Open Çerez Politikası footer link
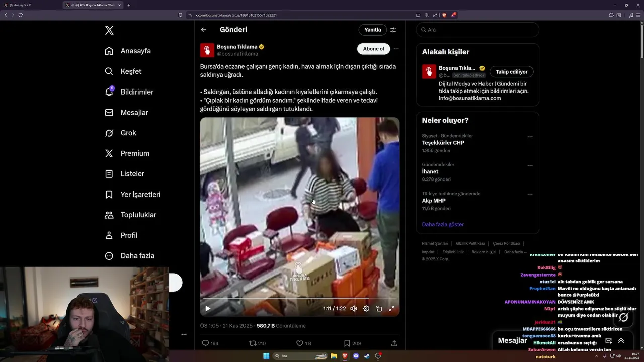Viewport: 644px width, 362px height. pyautogui.click(x=507, y=243)
